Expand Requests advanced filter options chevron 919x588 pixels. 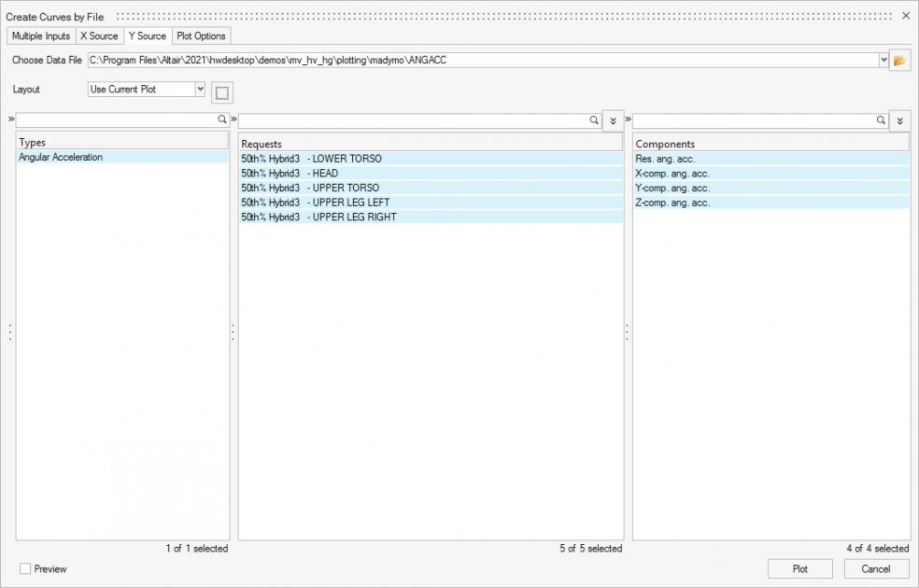pos(613,121)
